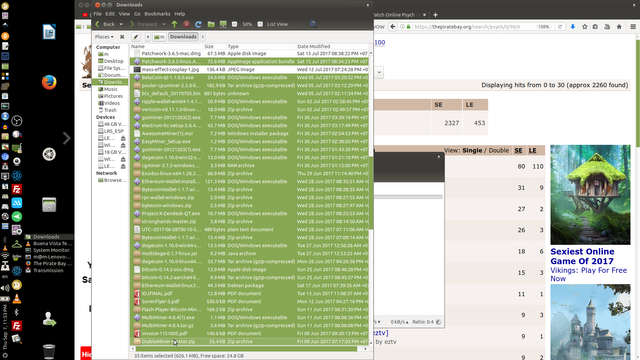Stop loading with red X icon
Viewport: 640px width, 360px height.
(x=187, y=24)
